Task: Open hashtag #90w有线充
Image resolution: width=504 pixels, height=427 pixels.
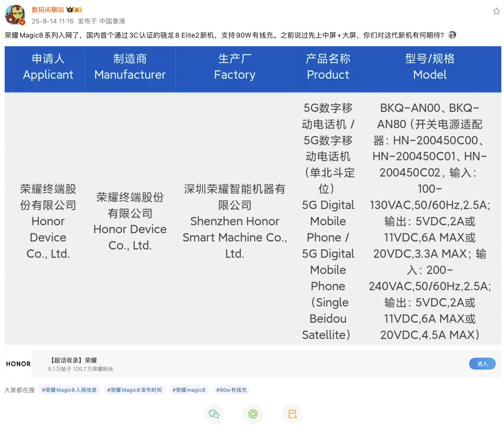Action: coord(231,390)
